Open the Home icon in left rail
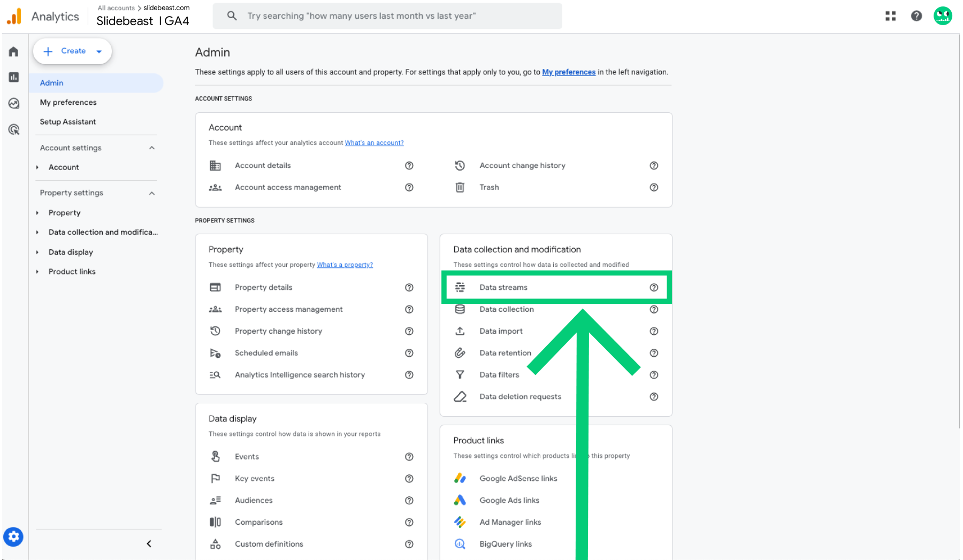The image size is (963, 560). tap(13, 51)
